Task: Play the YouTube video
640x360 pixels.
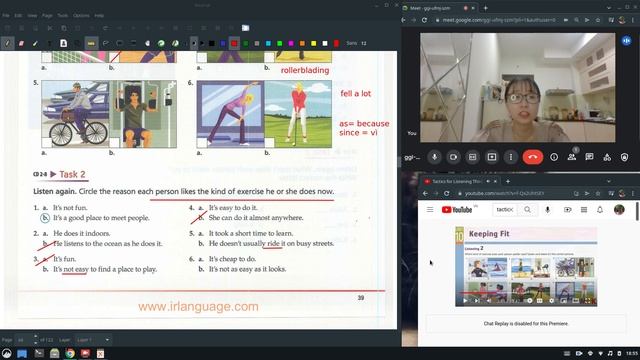Action: pos(465,301)
